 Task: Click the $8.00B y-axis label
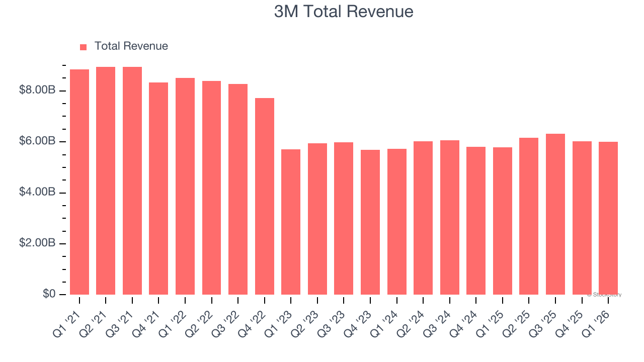37,90
